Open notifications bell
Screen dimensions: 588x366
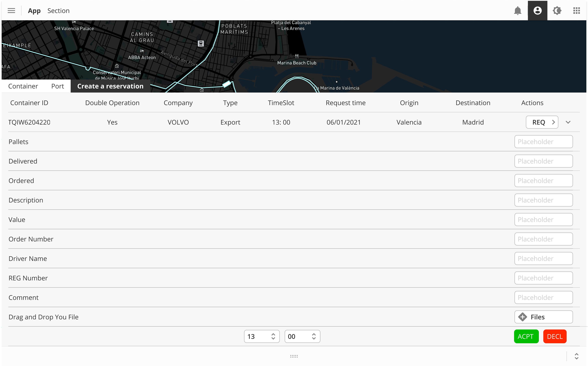pyautogui.click(x=518, y=11)
